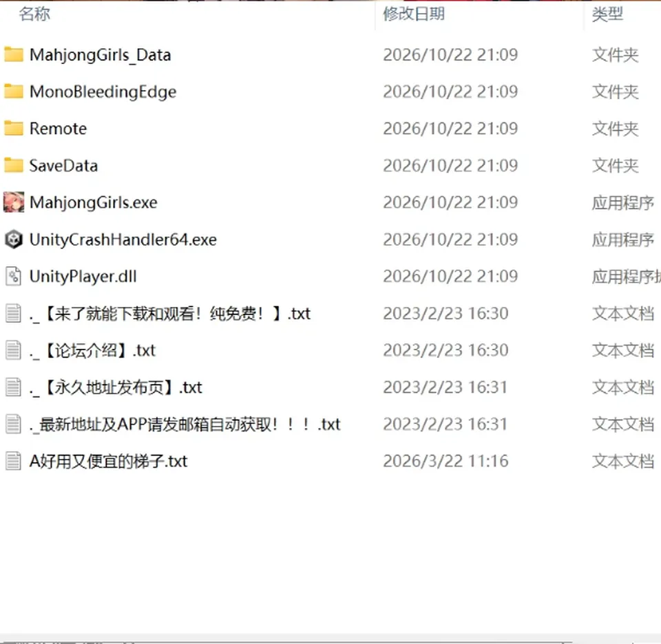Click the 2026/10/22 21:09 date of SaveData
Viewport: 661px width, 644px height.
tap(450, 166)
